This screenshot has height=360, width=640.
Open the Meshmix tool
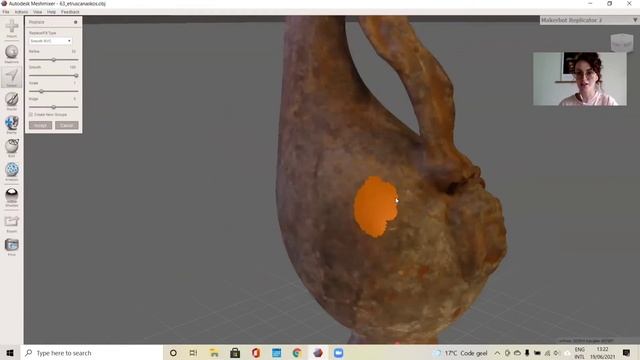coord(11,53)
